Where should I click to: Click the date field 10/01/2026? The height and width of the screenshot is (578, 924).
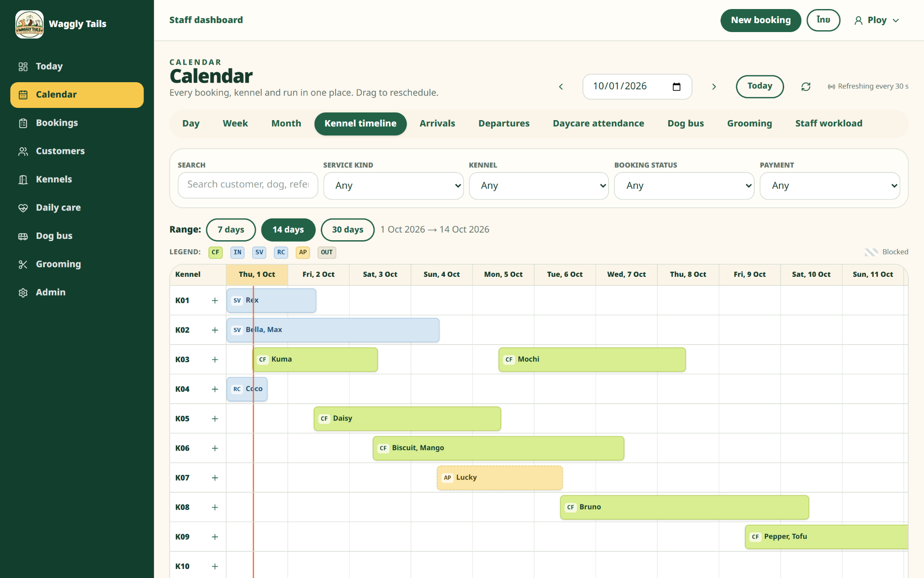pyautogui.click(x=637, y=87)
